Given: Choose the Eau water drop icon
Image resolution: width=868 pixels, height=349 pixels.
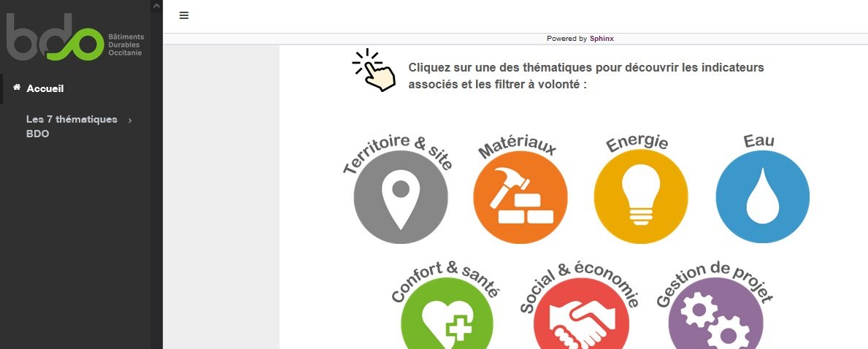Looking at the screenshot, I should point(763,196).
